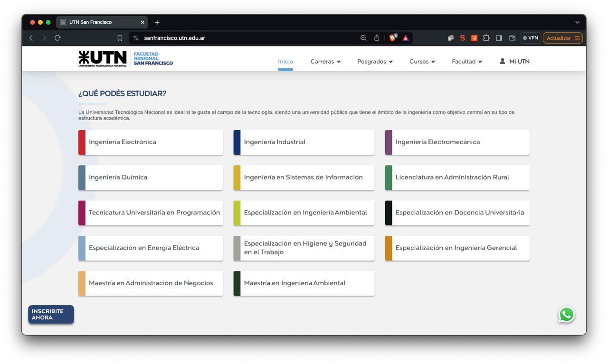
Task: Click the VPN button
Action: pos(530,38)
